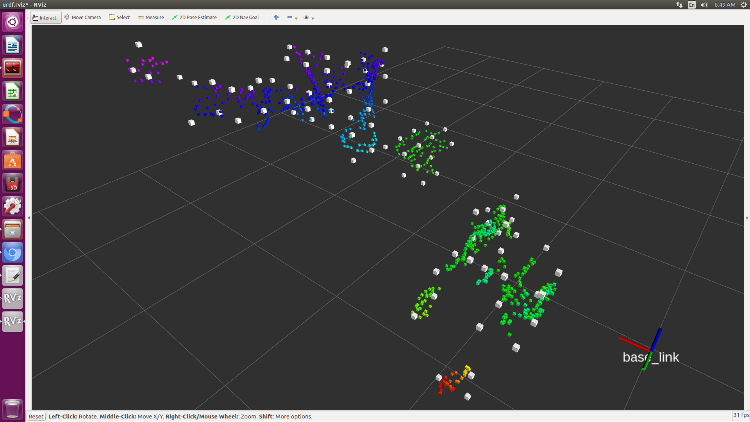Click the 2D Pose Estimate tool
Viewport: 750px width, 422px height.
tap(194, 17)
